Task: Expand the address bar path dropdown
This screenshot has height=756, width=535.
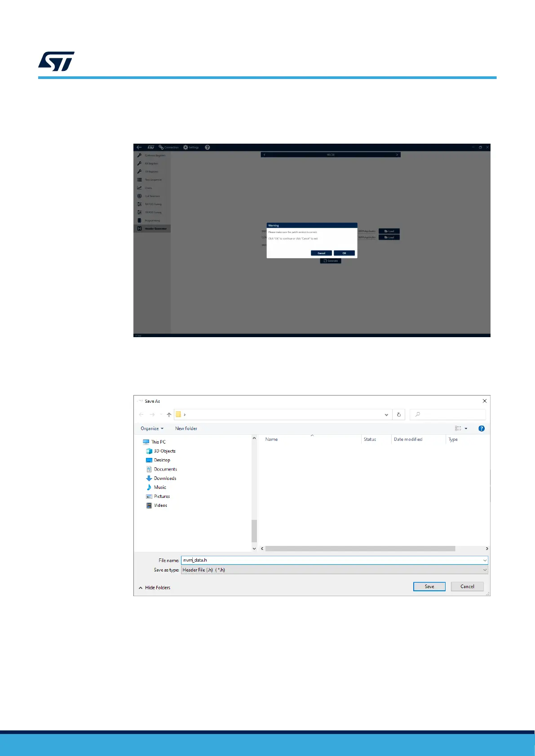Action: point(386,415)
